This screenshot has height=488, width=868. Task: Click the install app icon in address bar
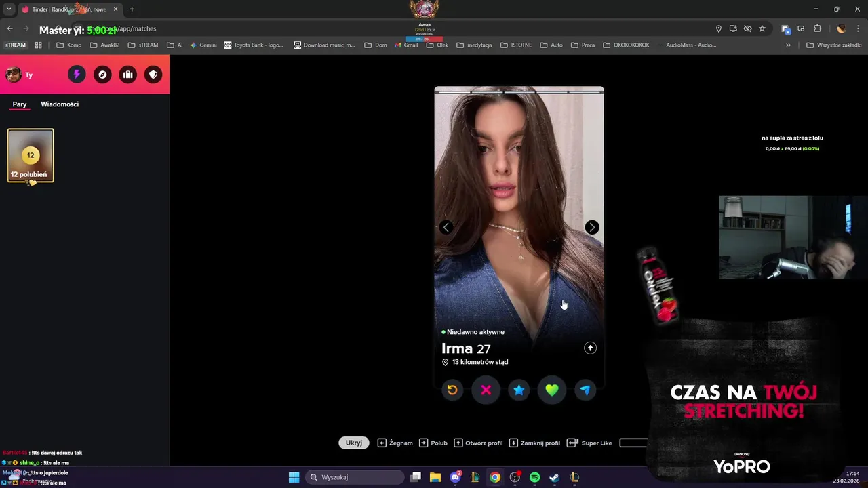733,28
